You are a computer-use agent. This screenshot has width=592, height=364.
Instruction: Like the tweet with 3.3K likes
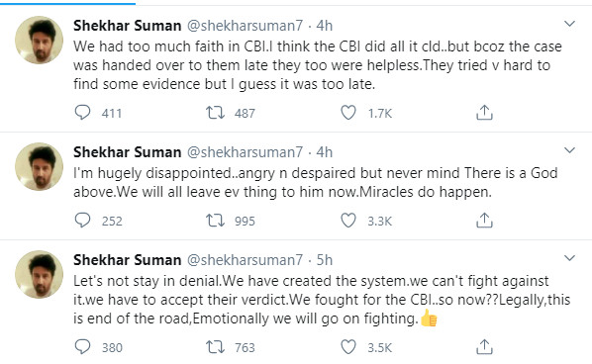coord(348,221)
